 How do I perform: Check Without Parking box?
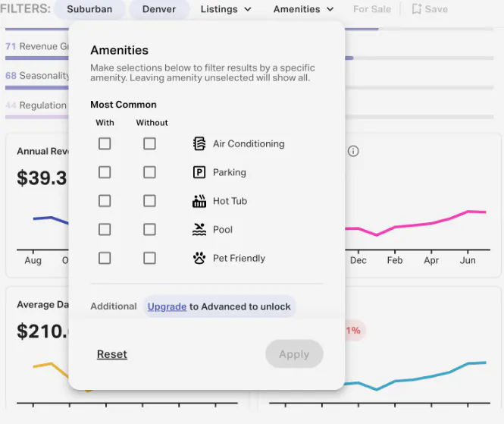point(149,172)
